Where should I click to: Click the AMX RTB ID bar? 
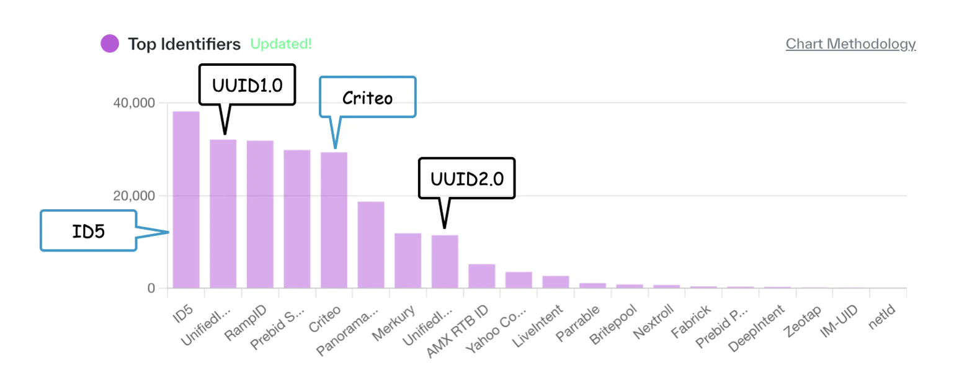tap(482, 276)
